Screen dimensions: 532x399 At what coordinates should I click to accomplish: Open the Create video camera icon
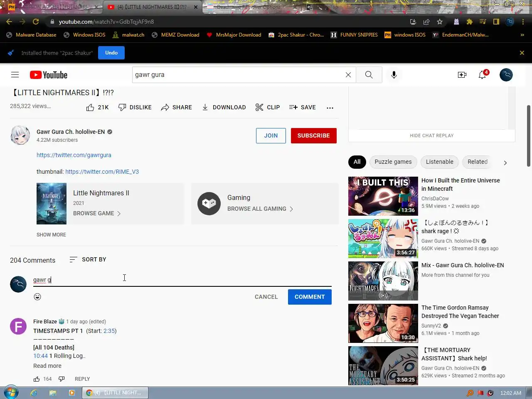click(462, 75)
